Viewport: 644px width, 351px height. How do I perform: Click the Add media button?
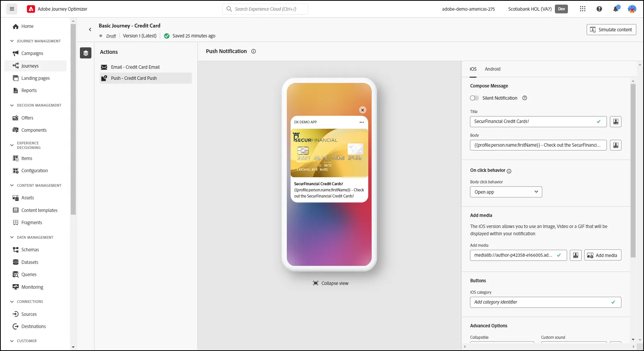pos(603,255)
